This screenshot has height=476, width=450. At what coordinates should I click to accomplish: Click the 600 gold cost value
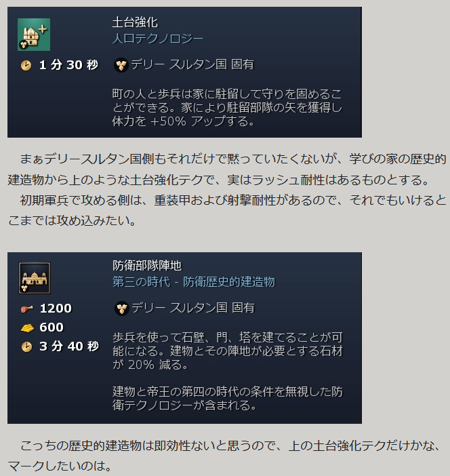[x=52, y=328]
